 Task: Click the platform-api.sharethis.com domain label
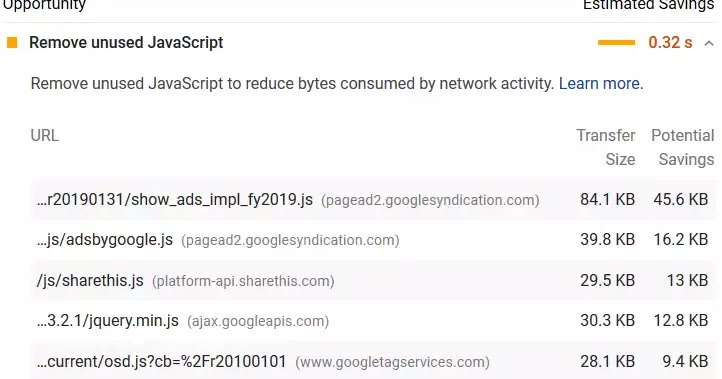point(243,281)
